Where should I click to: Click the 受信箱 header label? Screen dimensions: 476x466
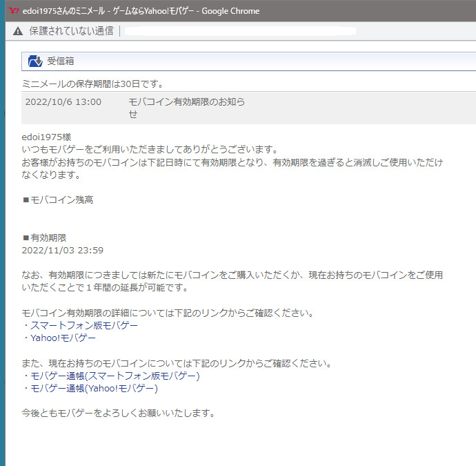point(61,61)
